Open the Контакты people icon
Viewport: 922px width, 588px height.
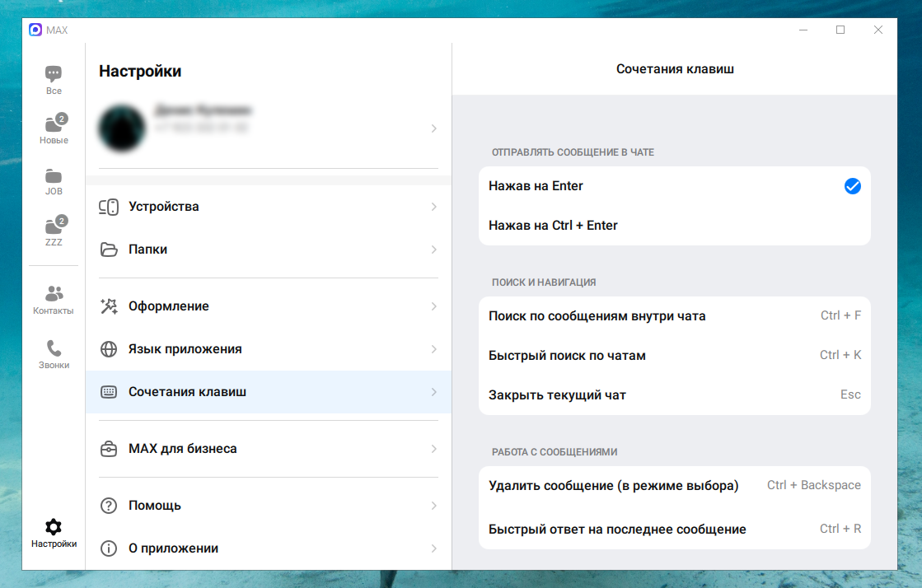(54, 294)
